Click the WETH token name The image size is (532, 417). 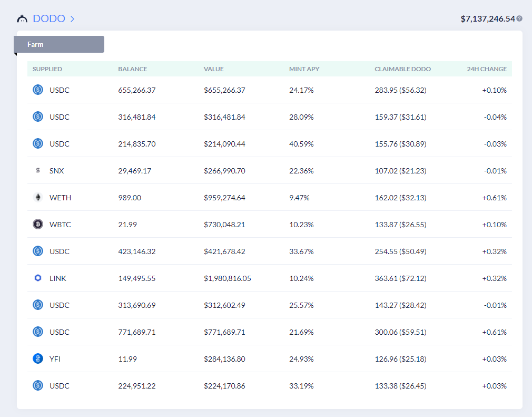click(x=61, y=198)
